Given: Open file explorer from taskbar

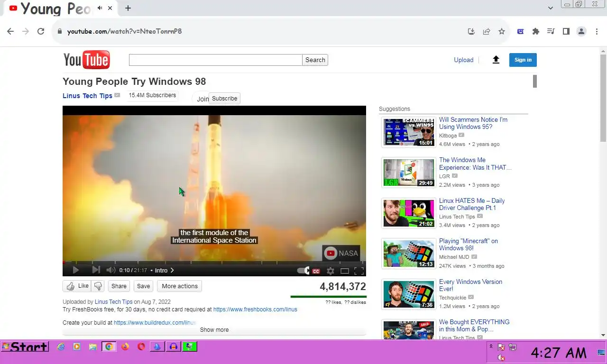Looking at the screenshot, I should click(x=93, y=347).
